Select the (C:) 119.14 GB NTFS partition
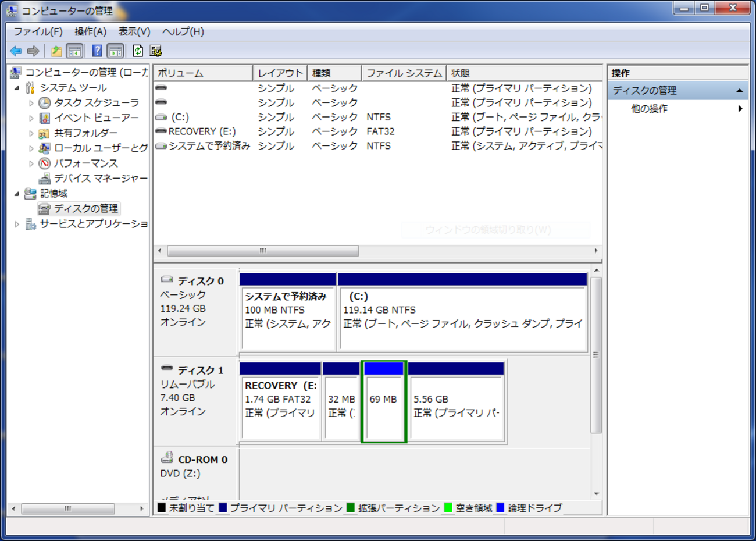 [463, 312]
